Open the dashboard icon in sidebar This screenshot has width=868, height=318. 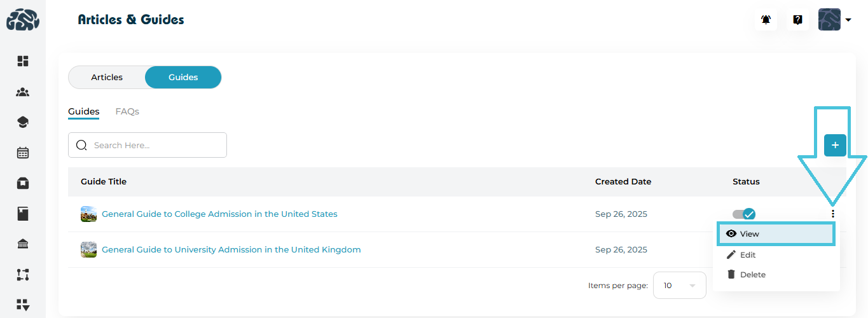(23, 61)
